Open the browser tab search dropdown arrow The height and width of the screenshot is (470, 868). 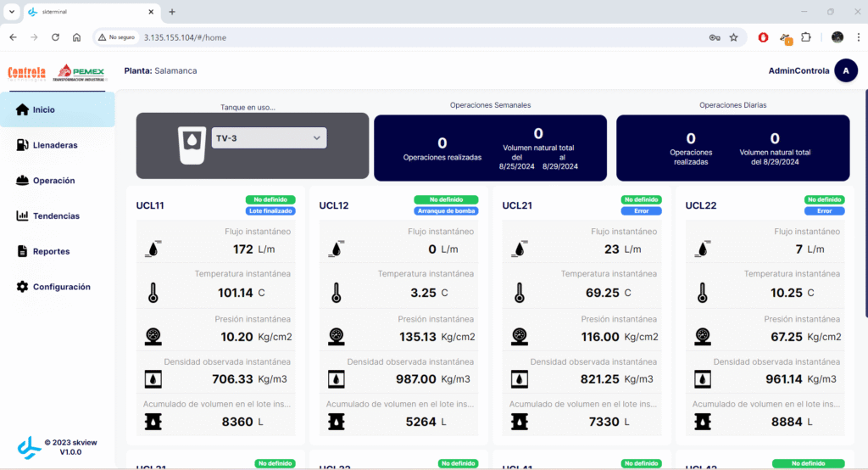[x=11, y=12]
